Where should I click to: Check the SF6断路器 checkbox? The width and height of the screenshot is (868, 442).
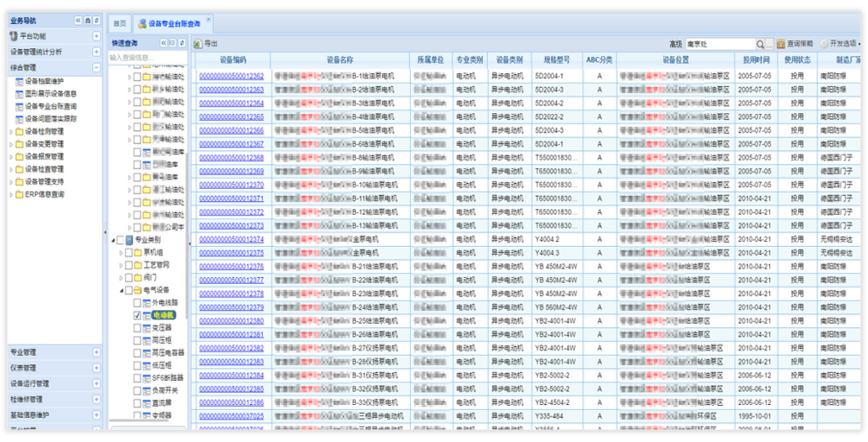click(137, 378)
